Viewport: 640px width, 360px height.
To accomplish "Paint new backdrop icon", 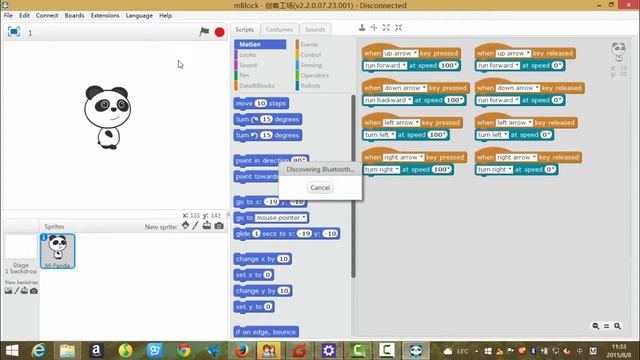I will (17, 291).
